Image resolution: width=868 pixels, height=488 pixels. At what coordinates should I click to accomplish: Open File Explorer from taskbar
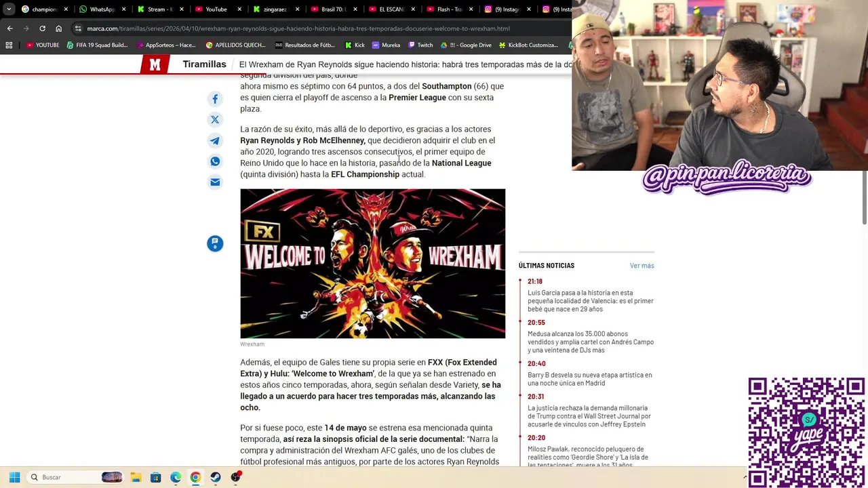(136, 477)
